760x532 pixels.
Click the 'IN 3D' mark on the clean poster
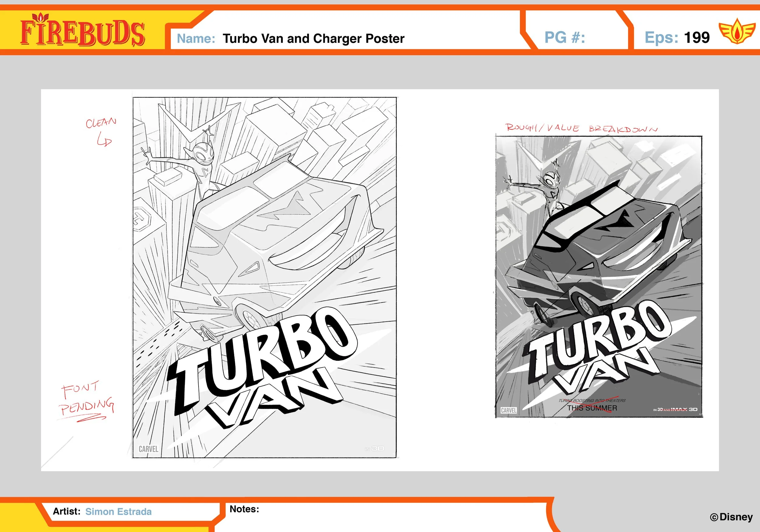[374, 449]
